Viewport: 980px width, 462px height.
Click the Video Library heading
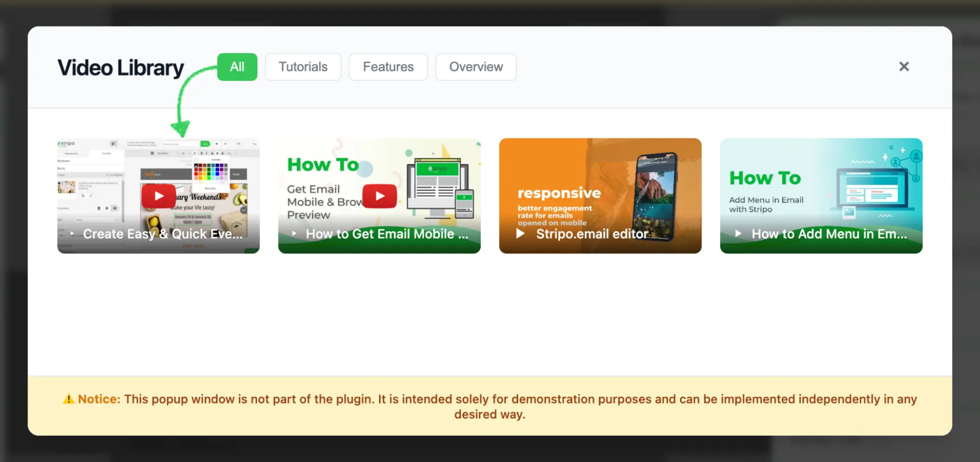121,68
